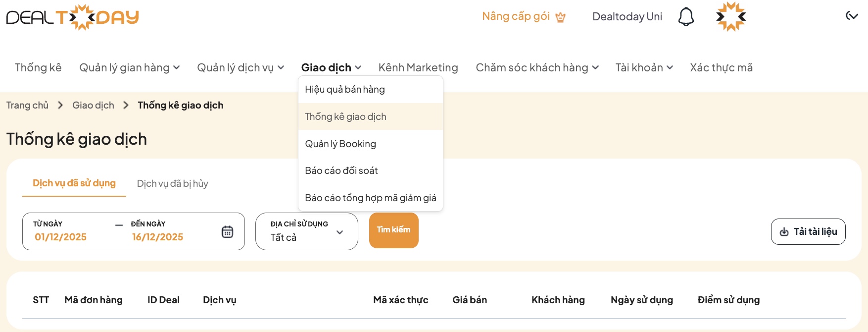Open the calendar date picker icon
The height and width of the screenshot is (332, 868).
(227, 231)
